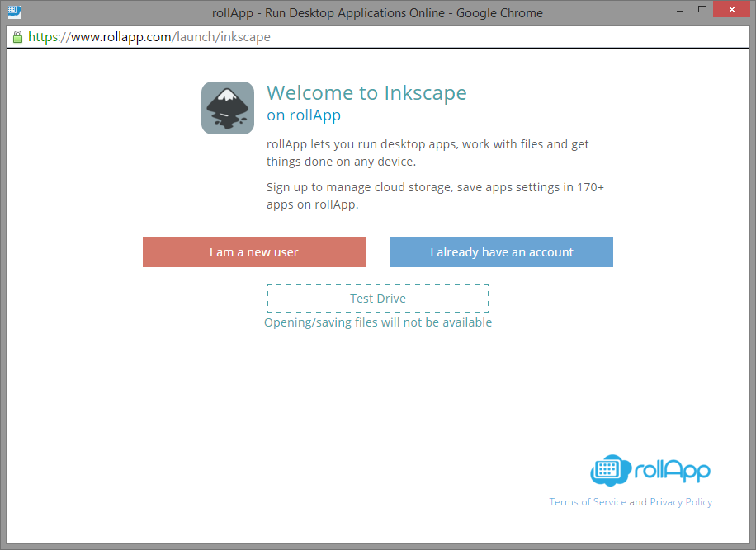The image size is (756, 550).
Task: Maximize the Chrome window
Action: tap(702, 10)
